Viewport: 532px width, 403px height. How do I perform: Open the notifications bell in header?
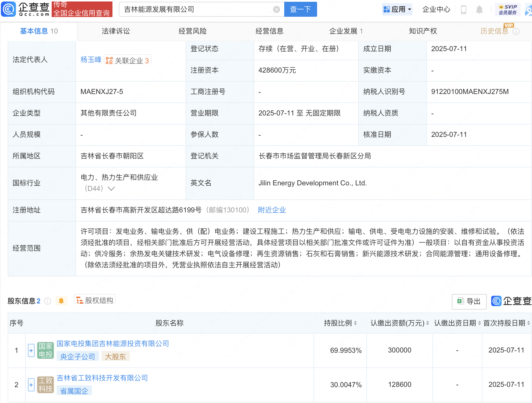[x=479, y=10]
